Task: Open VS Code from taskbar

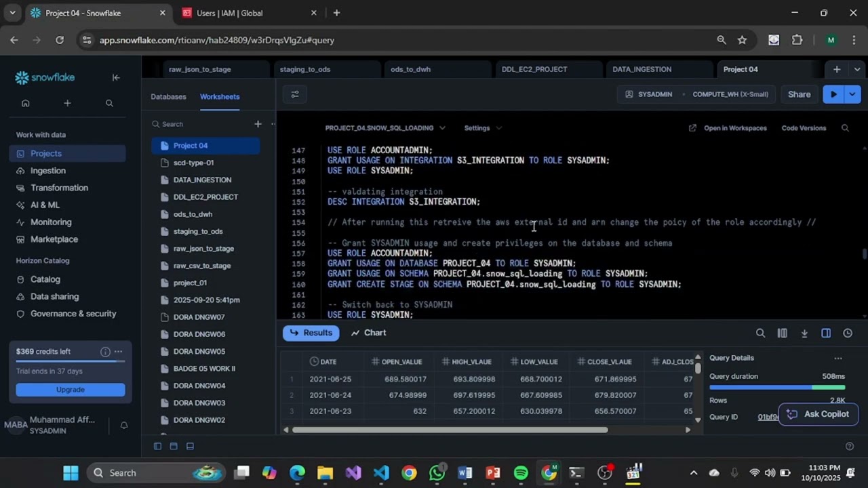Action: coord(381,472)
